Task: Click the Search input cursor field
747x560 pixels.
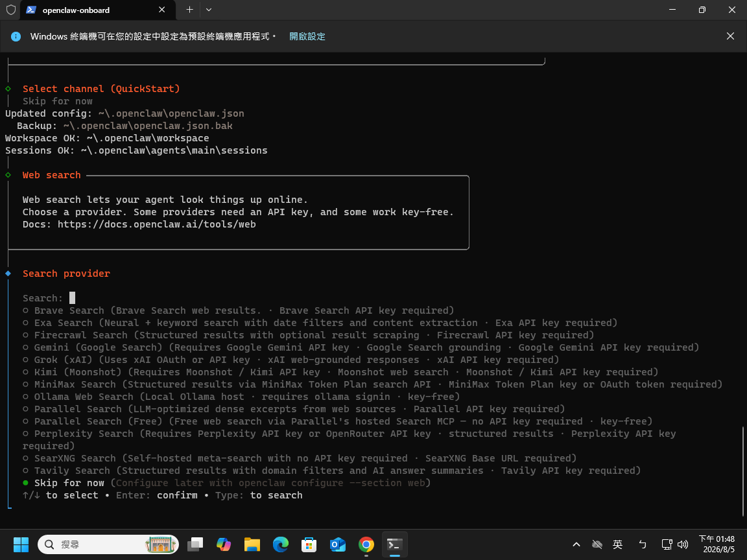Action: pos(73,298)
